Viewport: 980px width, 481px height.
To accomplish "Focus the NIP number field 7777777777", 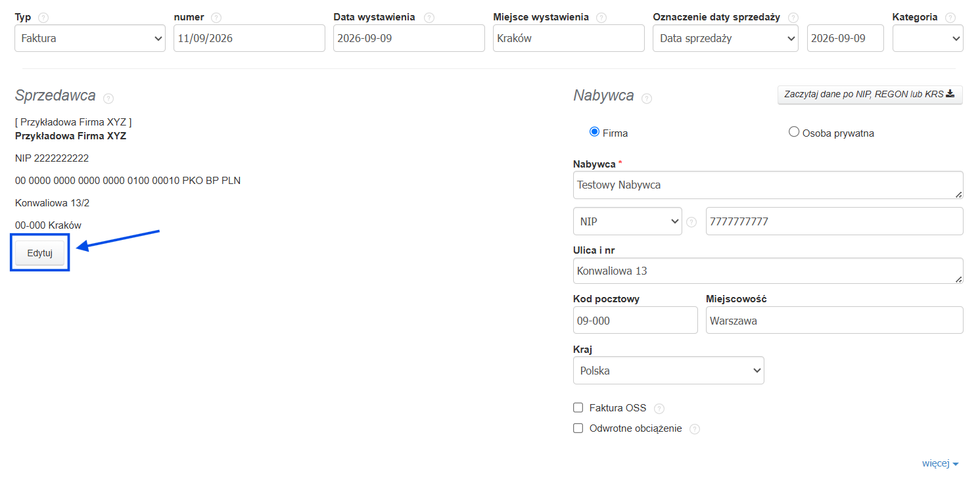I will click(x=835, y=221).
